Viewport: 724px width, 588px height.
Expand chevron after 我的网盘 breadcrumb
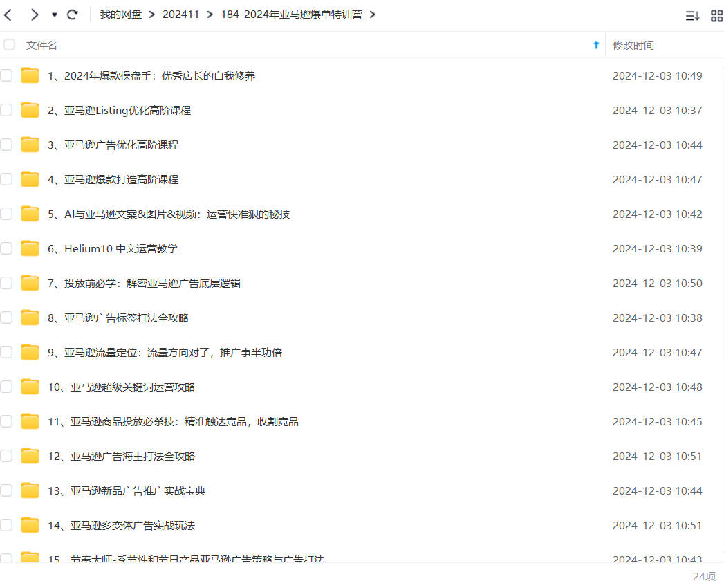[x=152, y=15]
